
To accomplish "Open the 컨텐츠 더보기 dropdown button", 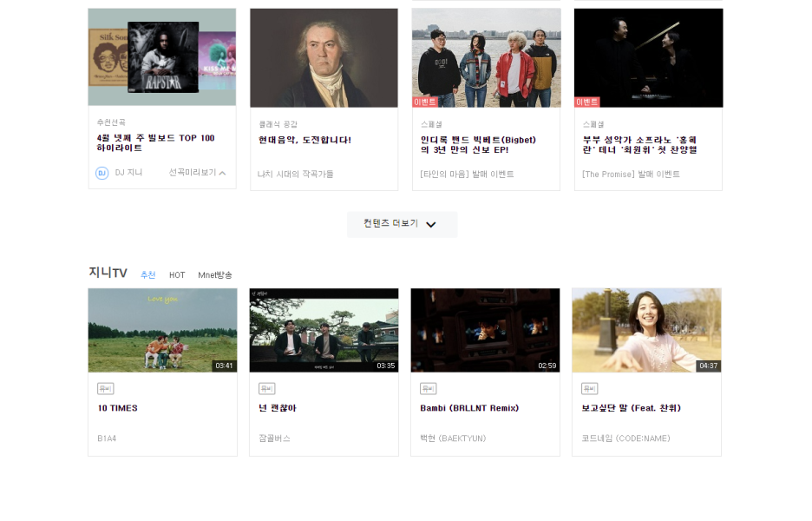I will pos(402,225).
